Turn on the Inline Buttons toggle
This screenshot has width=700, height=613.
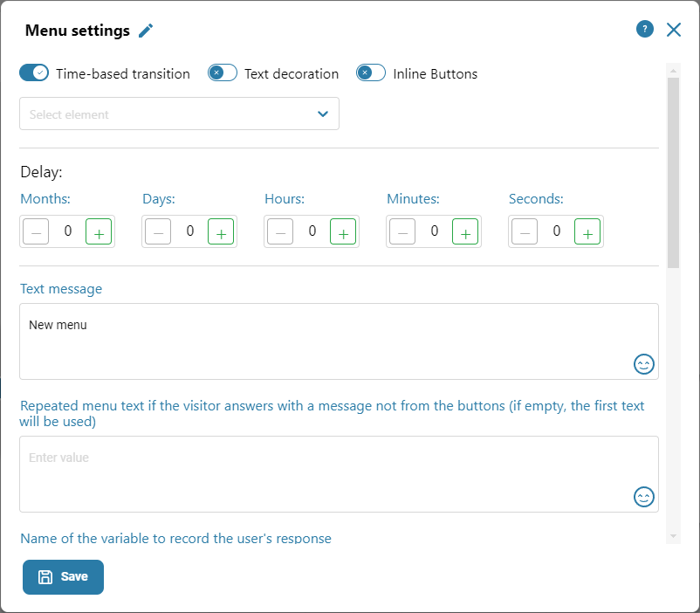pos(371,72)
